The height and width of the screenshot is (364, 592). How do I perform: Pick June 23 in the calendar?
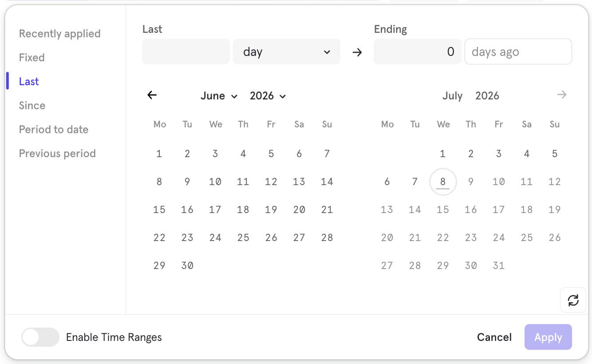click(x=187, y=238)
